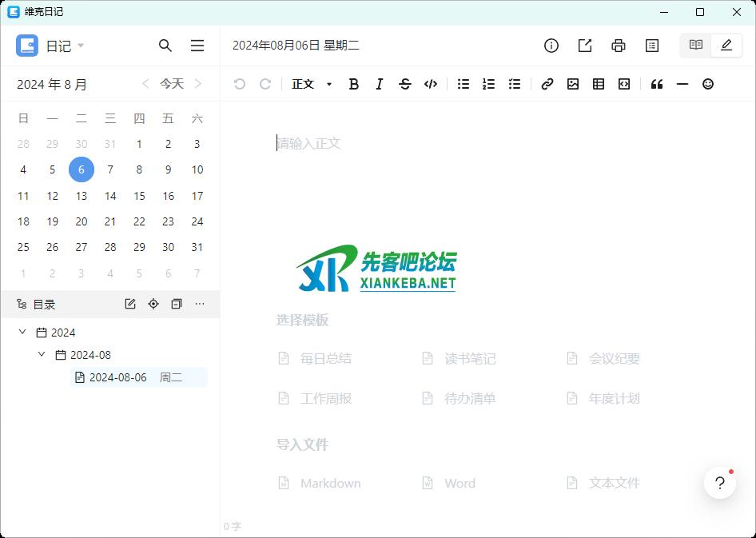Open the emoji picker
Viewport: 756px width, 538px height.
click(x=708, y=84)
